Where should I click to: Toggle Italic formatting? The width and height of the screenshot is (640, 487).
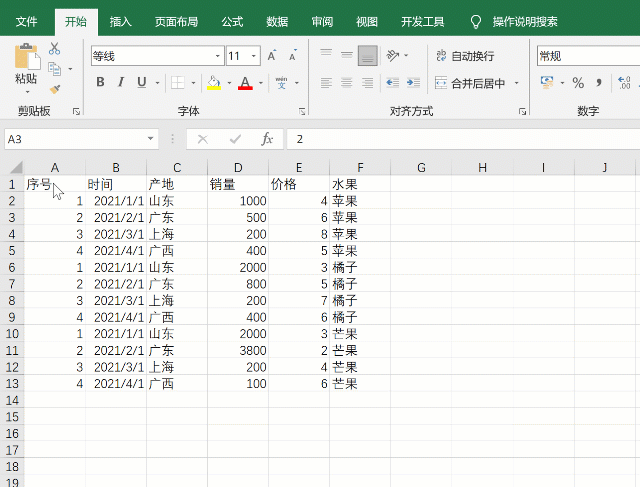point(121,82)
